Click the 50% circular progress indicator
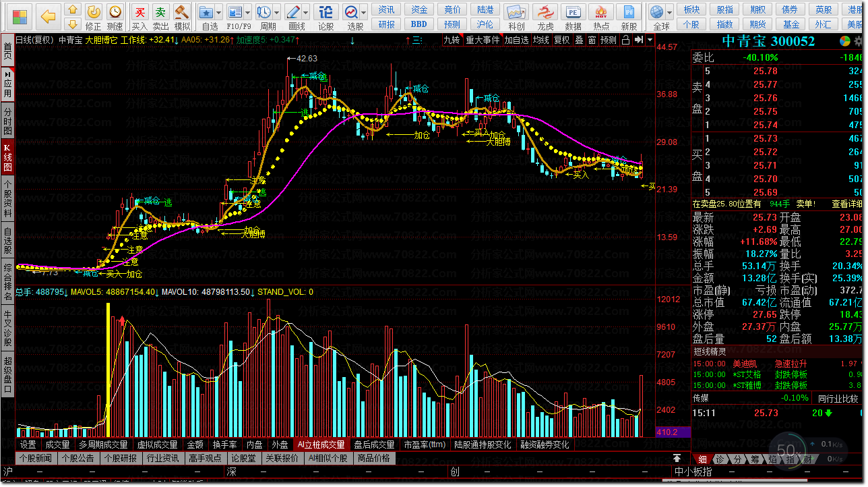This screenshot has height=487, width=868. (x=789, y=450)
